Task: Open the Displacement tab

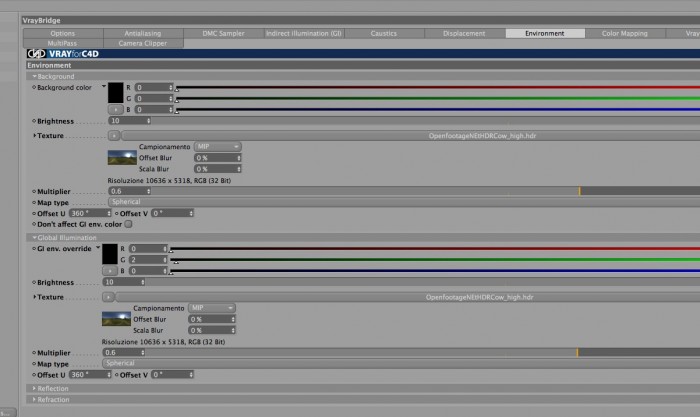Action: 464,33
